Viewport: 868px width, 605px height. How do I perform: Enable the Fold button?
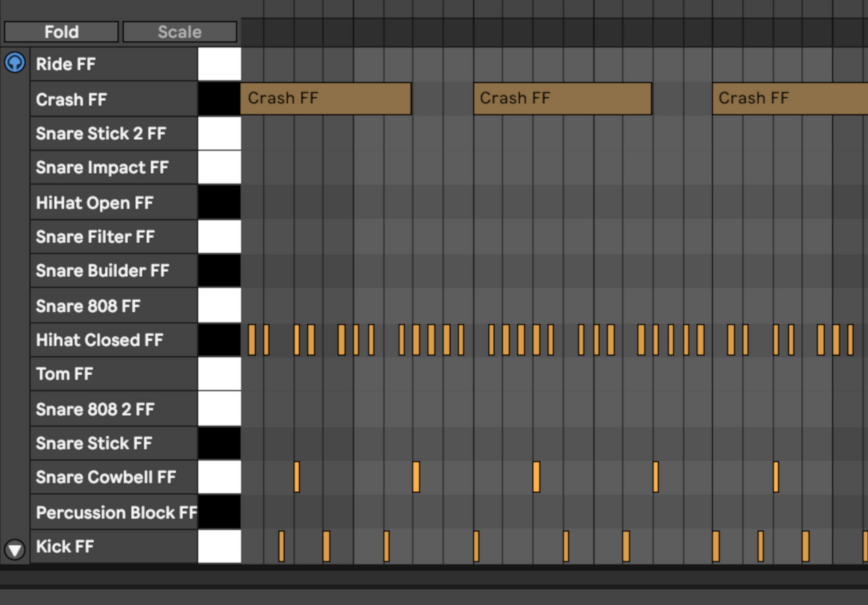(61, 32)
